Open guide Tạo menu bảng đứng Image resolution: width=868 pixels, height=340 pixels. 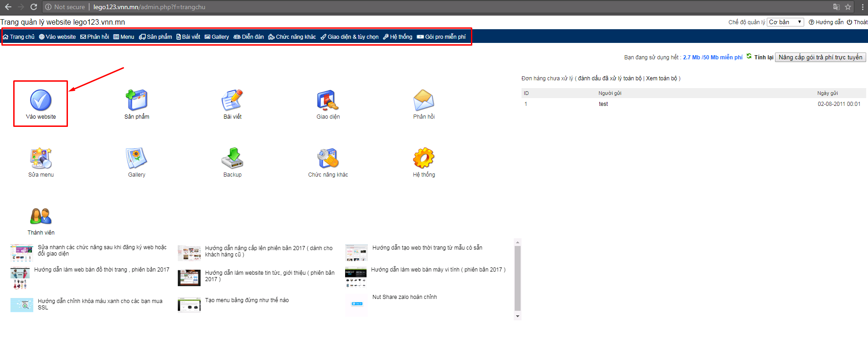click(x=247, y=300)
